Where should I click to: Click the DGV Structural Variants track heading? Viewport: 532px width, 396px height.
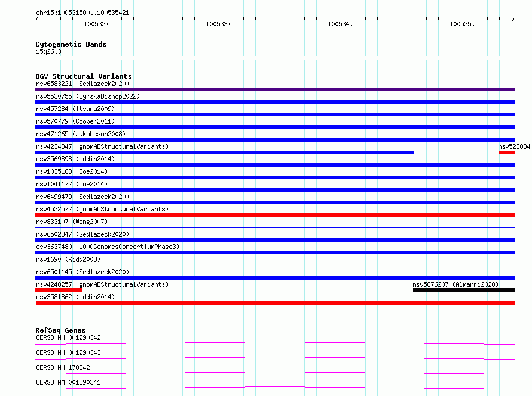[x=83, y=76]
